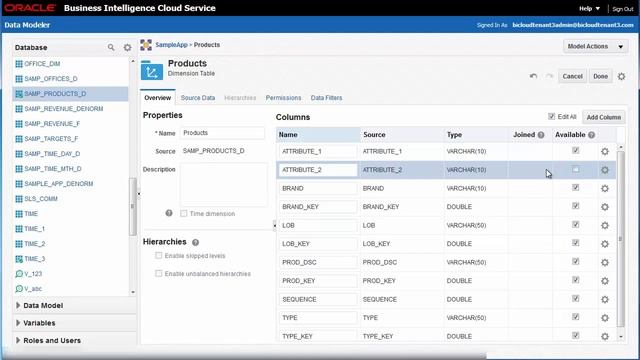Click the Description text area
The height and width of the screenshot is (360, 640).
click(x=224, y=185)
